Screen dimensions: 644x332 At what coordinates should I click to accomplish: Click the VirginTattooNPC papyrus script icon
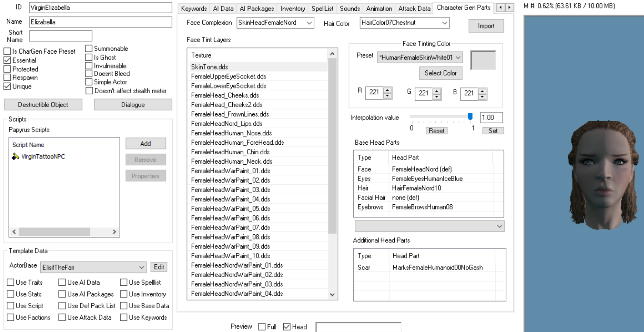coord(15,157)
